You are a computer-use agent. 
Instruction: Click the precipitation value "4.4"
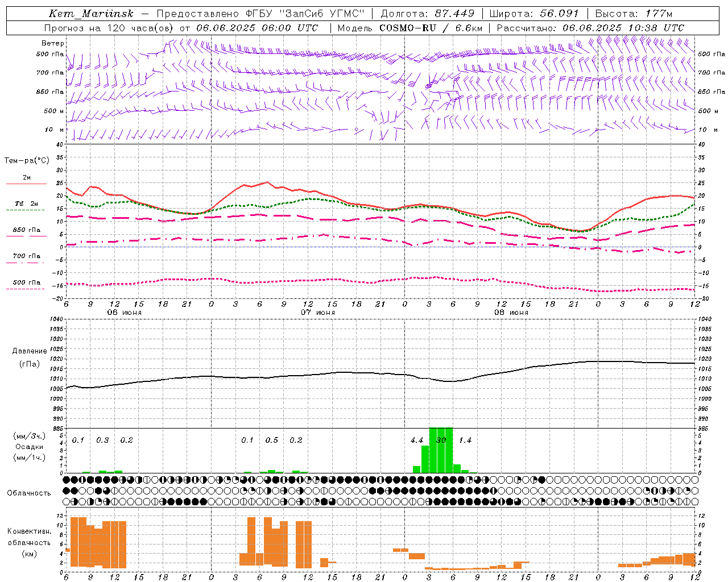417,440
